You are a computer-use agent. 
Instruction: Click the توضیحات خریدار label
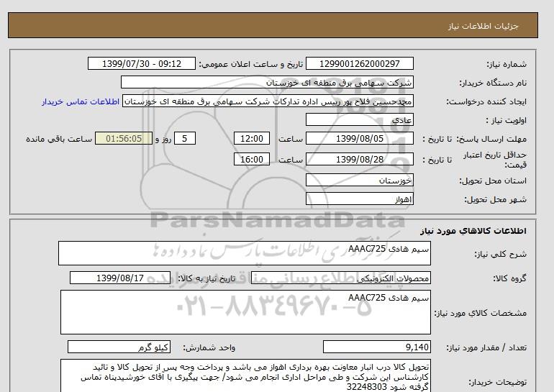point(497,382)
